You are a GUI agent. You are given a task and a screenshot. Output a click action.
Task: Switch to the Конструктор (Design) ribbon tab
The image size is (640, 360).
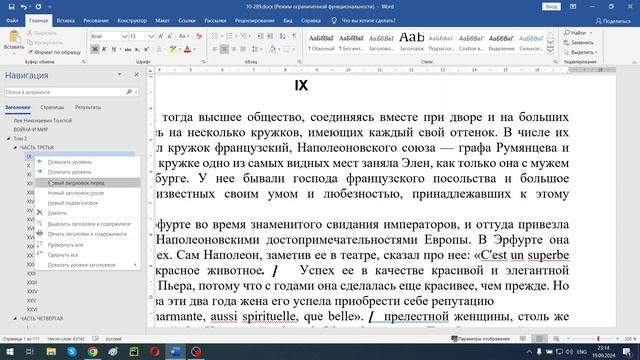[132, 20]
